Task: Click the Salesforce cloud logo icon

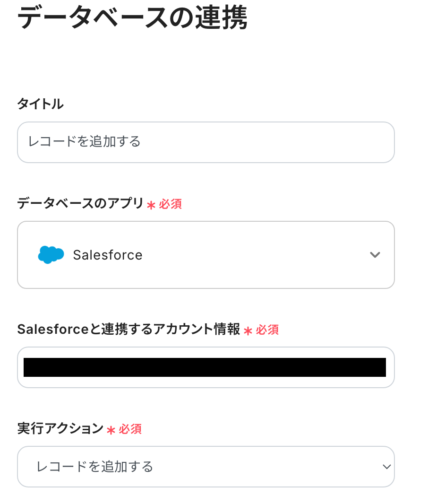Action: tap(51, 255)
